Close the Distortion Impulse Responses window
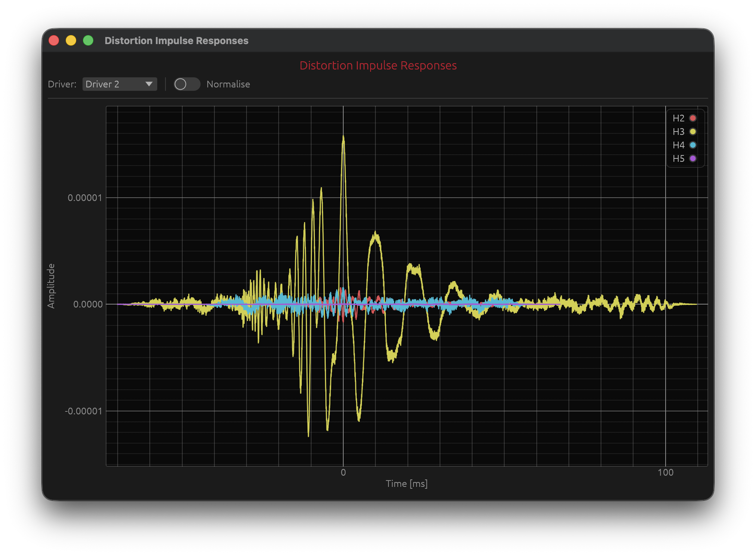Viewport: 756px width, 556px height. (x=54, y=40)
